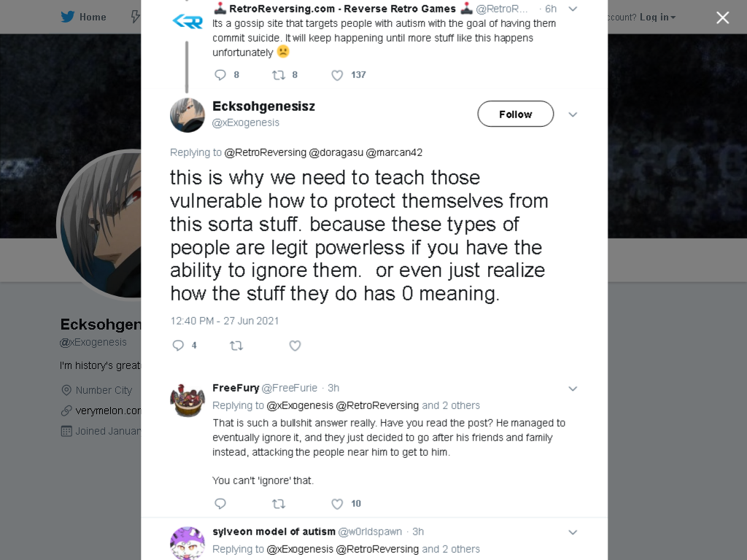The image size is (747, 560).
Task: Open dropdown chevron on FreeFury's reply
Action: click(x=573, y=389)
